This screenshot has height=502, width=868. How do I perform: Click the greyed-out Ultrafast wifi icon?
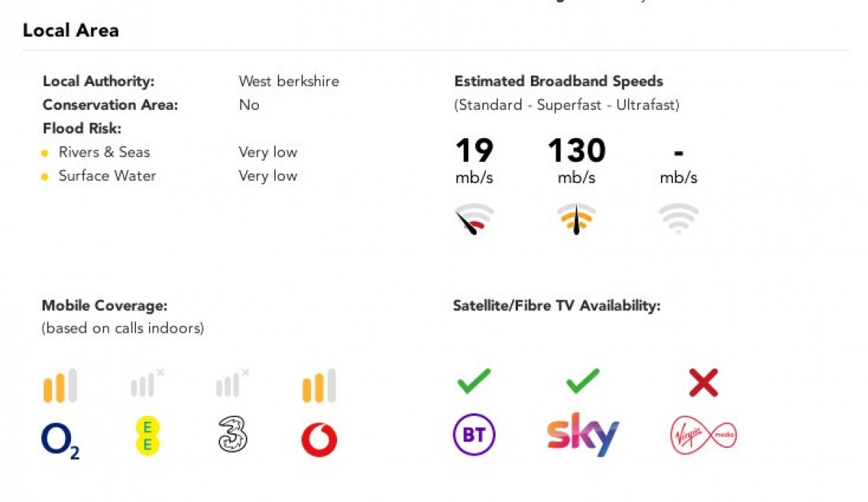click(678, 218)
